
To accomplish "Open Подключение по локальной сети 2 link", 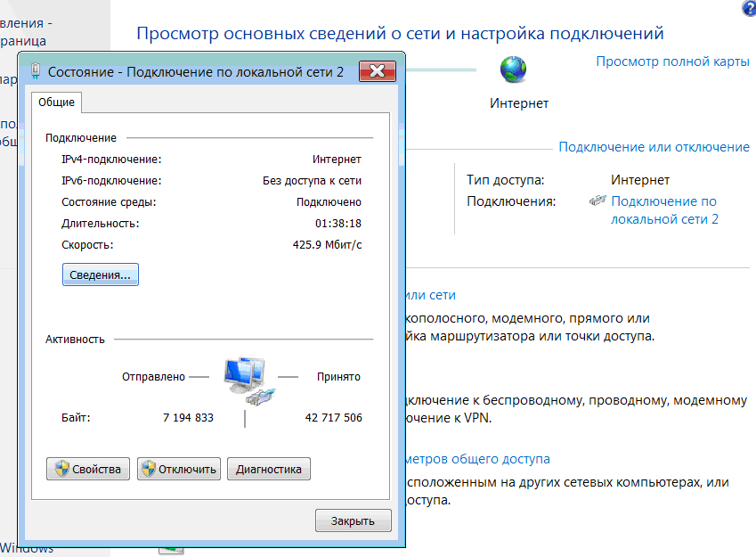I will 664,210.
